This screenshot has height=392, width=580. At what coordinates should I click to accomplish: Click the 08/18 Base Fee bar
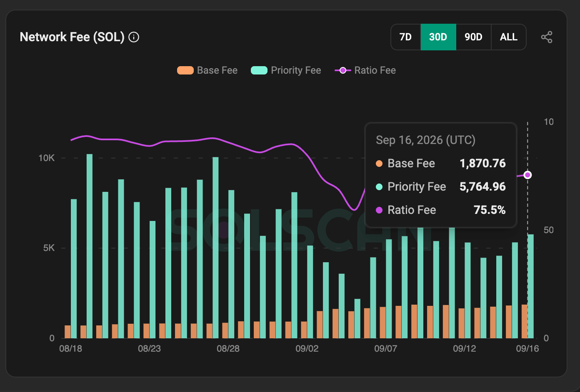[67, 332]
